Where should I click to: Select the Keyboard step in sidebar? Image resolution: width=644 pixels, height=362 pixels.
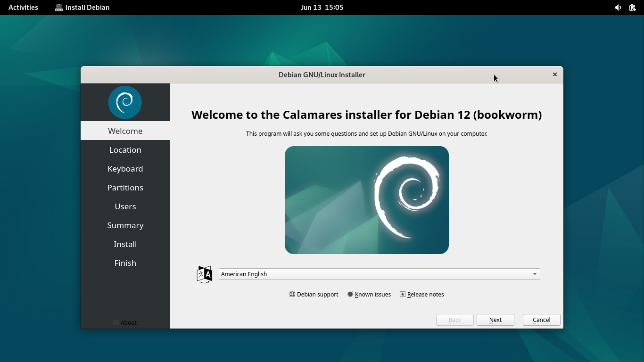(x=125, y=168)
